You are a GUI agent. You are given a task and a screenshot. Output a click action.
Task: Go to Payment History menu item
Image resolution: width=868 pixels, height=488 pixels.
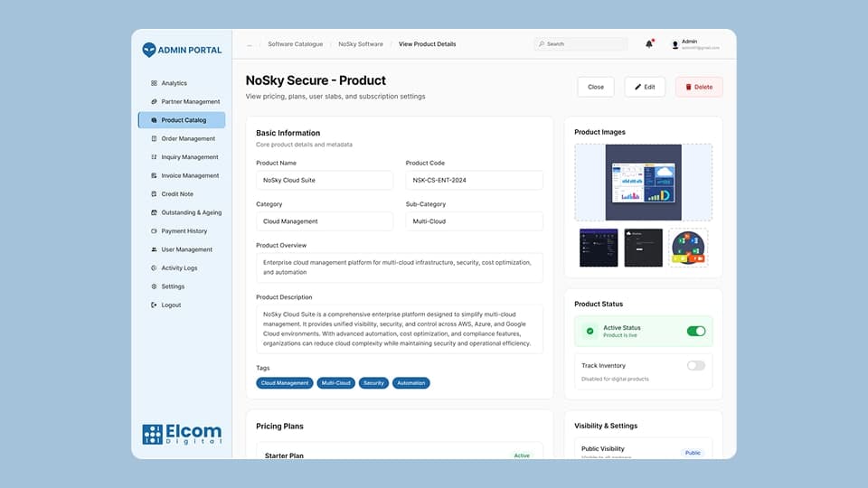click(x=184, y=231)
